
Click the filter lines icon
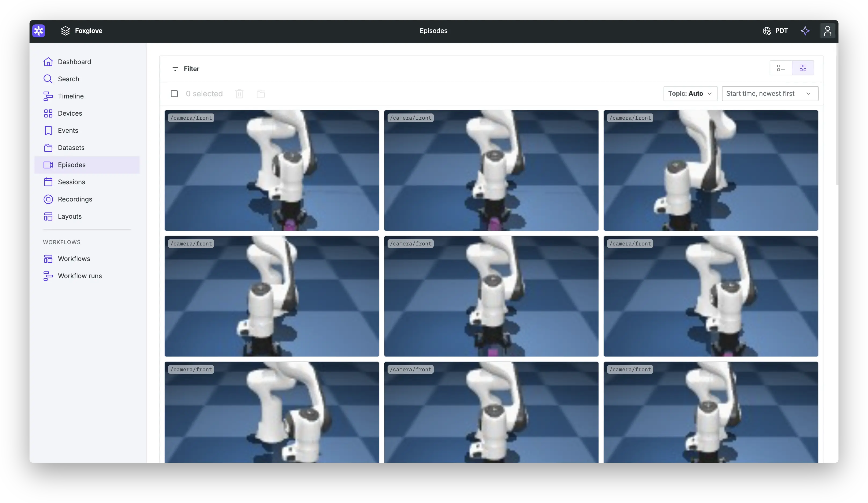[x=175, y=69]
